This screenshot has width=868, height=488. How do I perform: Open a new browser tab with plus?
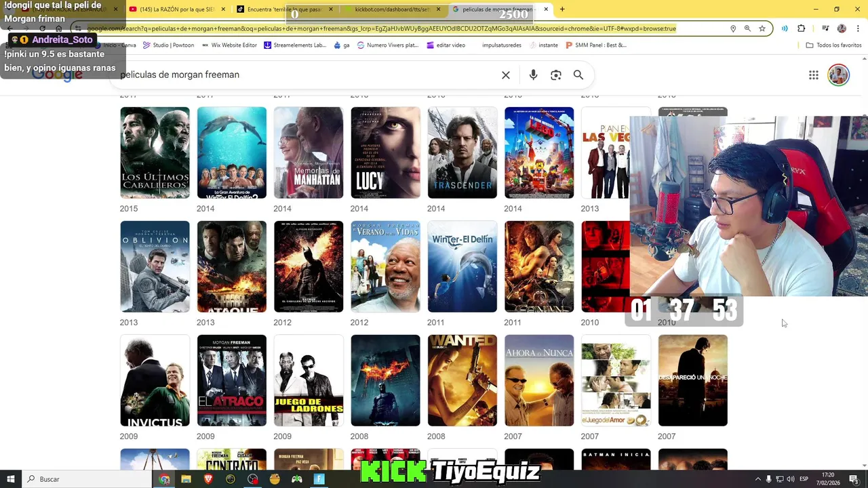tap(562, 9)
